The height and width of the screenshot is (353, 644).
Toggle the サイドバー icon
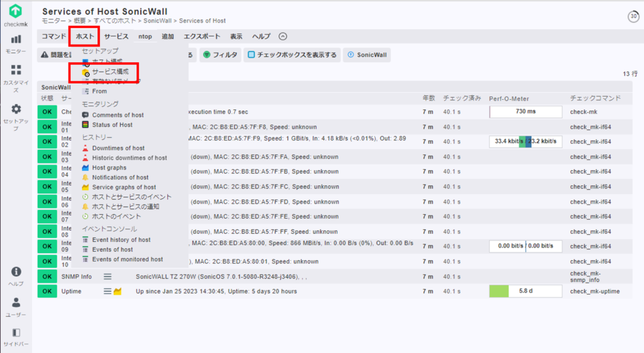(x=16, y=337)
